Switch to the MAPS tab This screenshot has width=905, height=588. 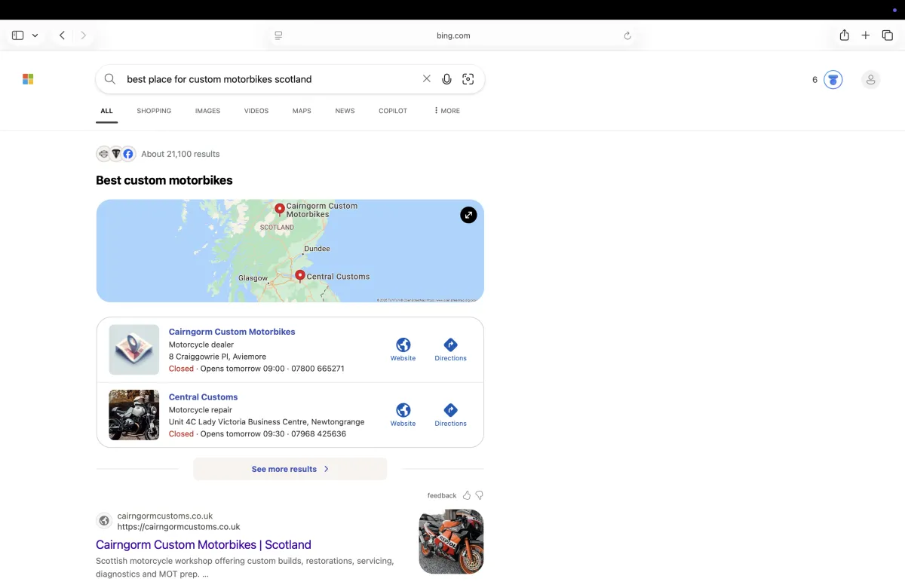[302, 111]
